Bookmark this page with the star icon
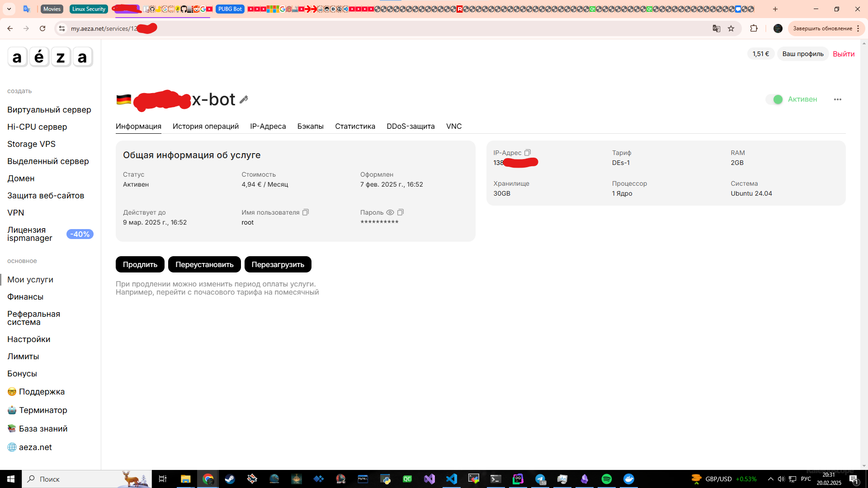The width and height of the screenshot is (868, 488). (x=731, y=28)
